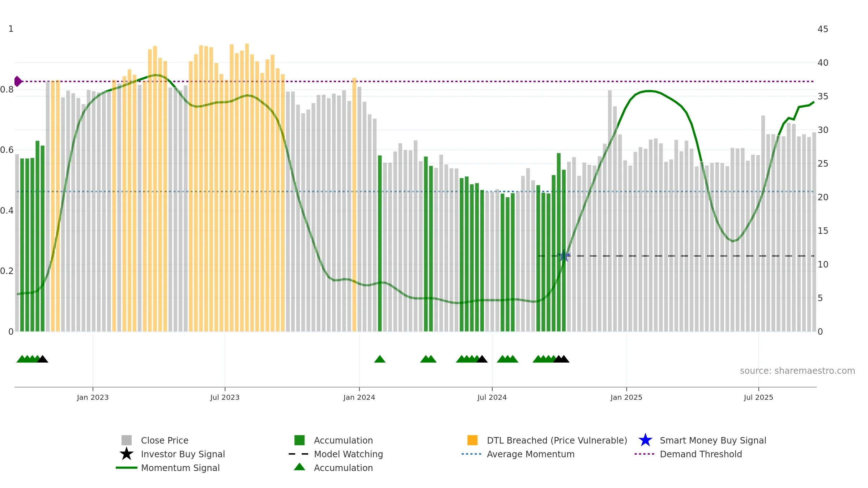Click the green Accumulation triangle legend icon
This screenshot has height=488, width=868.
click(299, 467)
